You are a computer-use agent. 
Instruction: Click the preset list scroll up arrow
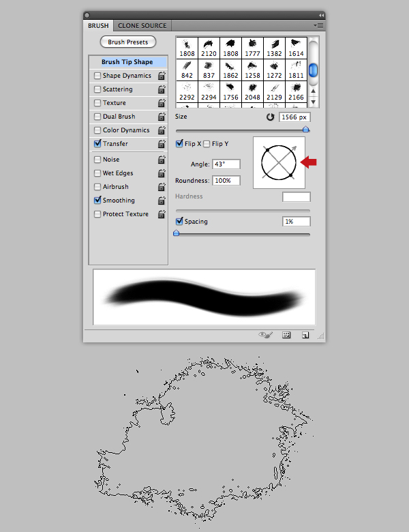[x=314, y=91]
